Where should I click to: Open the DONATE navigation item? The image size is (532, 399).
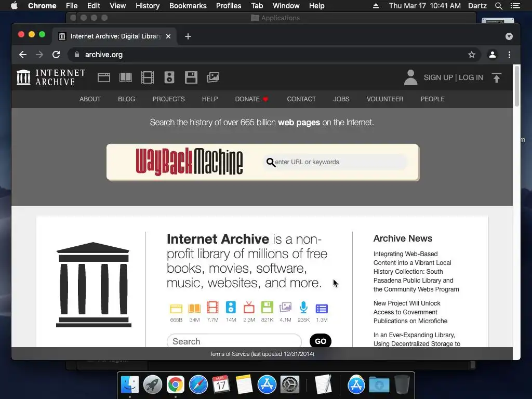(x=251, y=99)
